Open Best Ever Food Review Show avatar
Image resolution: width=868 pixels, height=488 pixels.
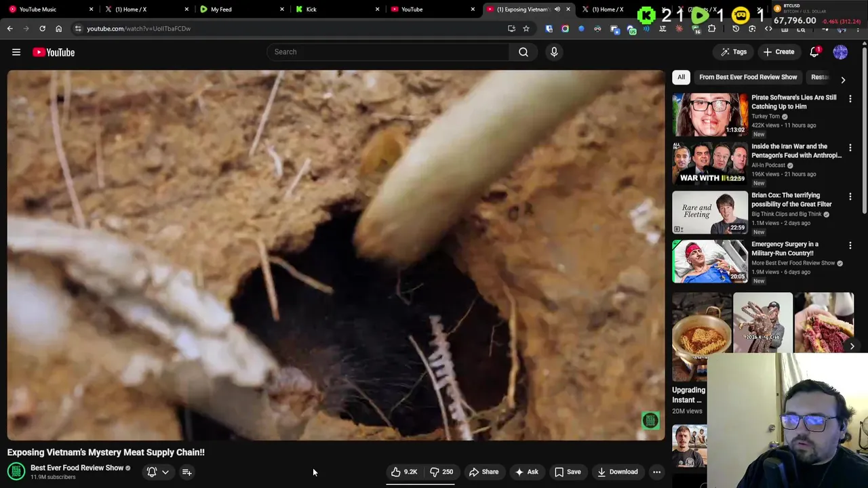tap(16, 471)
